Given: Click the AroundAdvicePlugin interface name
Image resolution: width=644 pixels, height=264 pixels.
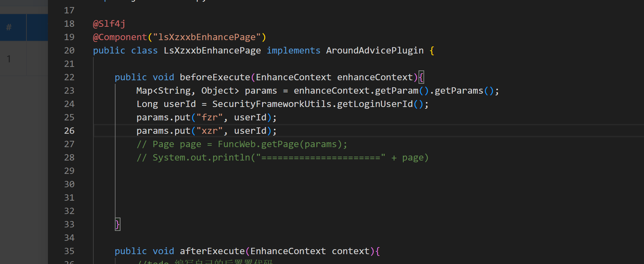Looking at the screenshot, I should point(374,51).
